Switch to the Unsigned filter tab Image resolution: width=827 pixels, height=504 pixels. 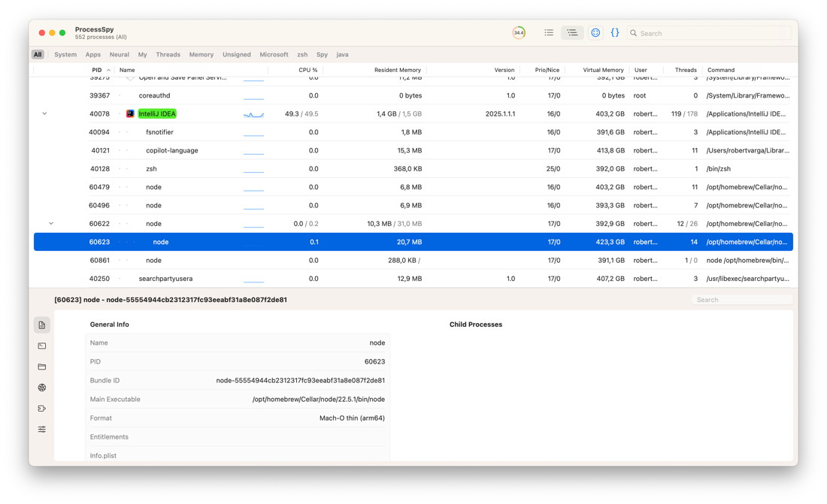pos(236,55)
